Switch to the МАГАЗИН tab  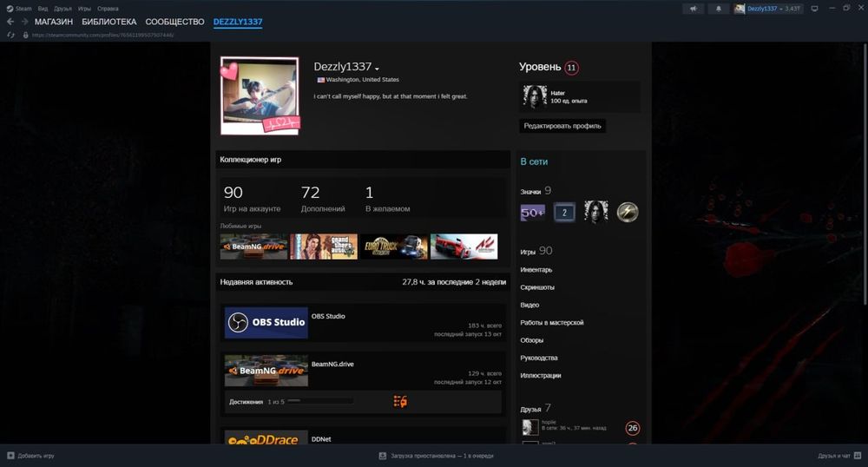click(54, 22)
